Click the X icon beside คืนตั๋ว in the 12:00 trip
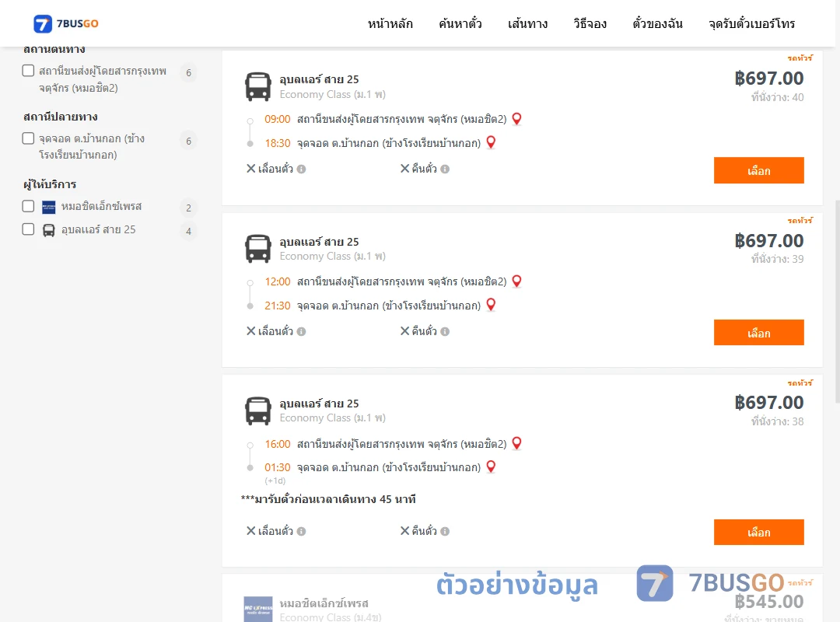The height and width of the screenshot is (622, 840). click(x=405, y=331)
